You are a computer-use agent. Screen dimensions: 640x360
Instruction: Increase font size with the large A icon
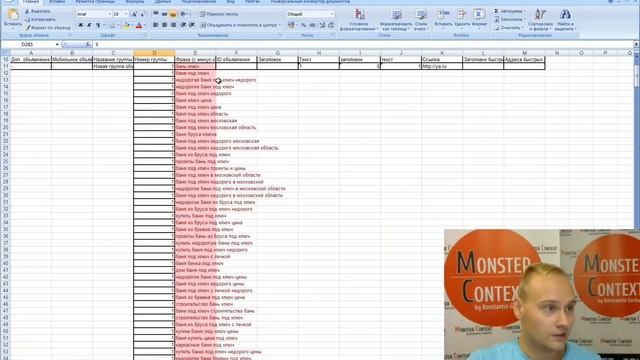(134, 14)
